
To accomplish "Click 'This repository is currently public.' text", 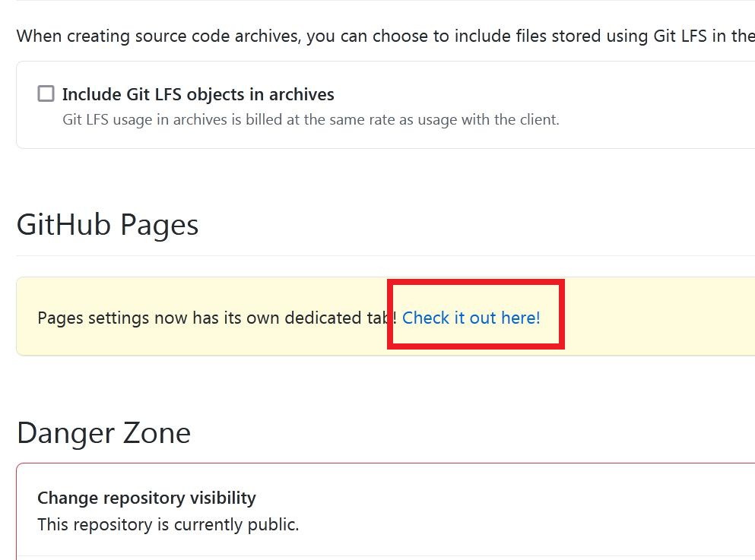I will point(168,524).
